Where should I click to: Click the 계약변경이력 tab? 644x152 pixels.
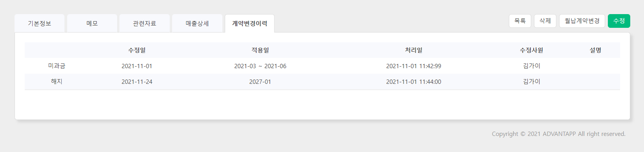[250, 24]
